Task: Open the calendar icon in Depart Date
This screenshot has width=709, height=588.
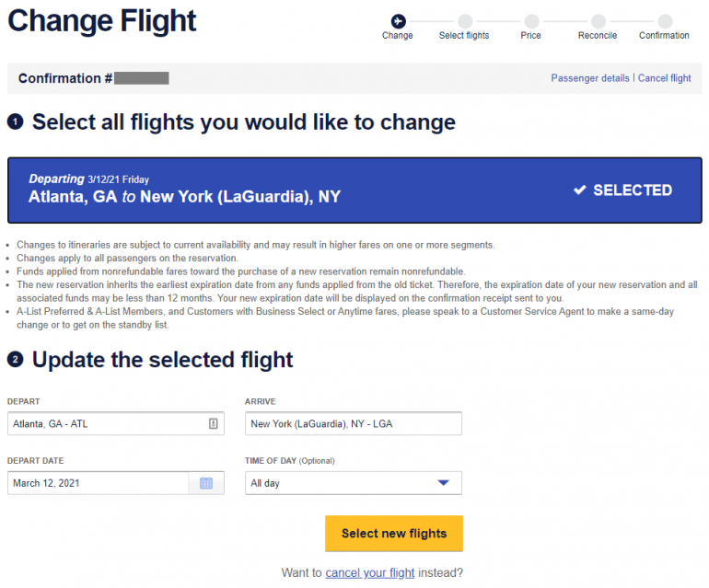Action: pos(206,483)
